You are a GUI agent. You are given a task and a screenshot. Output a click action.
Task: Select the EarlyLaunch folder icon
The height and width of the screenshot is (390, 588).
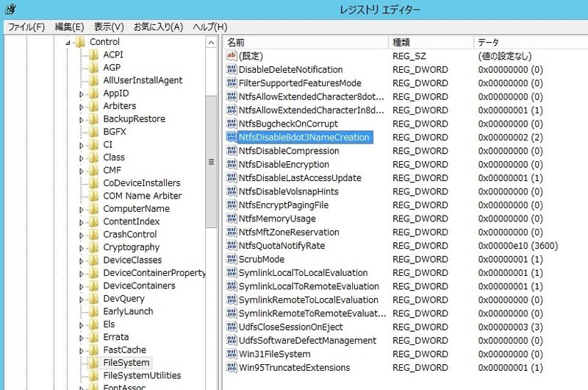pos(94,311)
